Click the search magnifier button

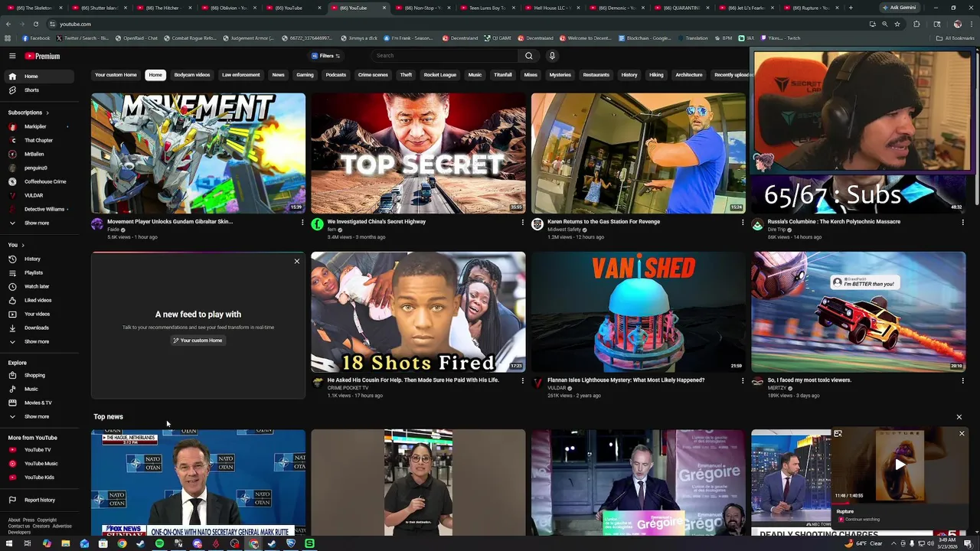click(x=528, y=56)
